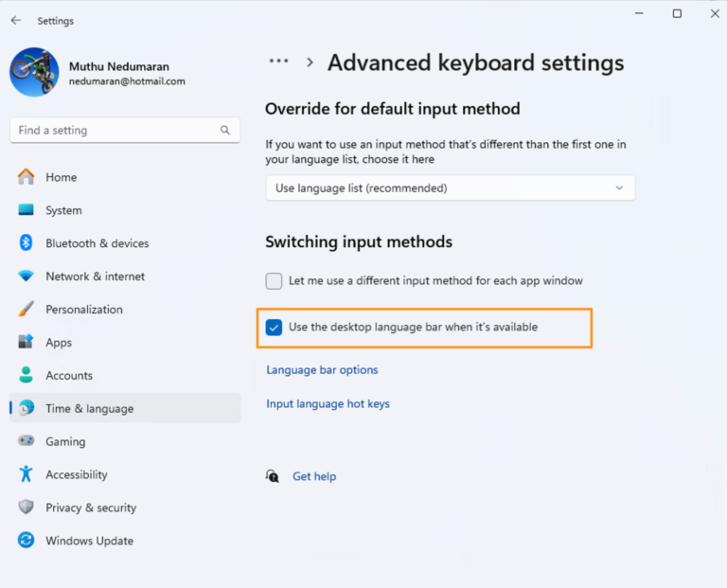Select the Personalization paintbrush icon

(27, 310)
